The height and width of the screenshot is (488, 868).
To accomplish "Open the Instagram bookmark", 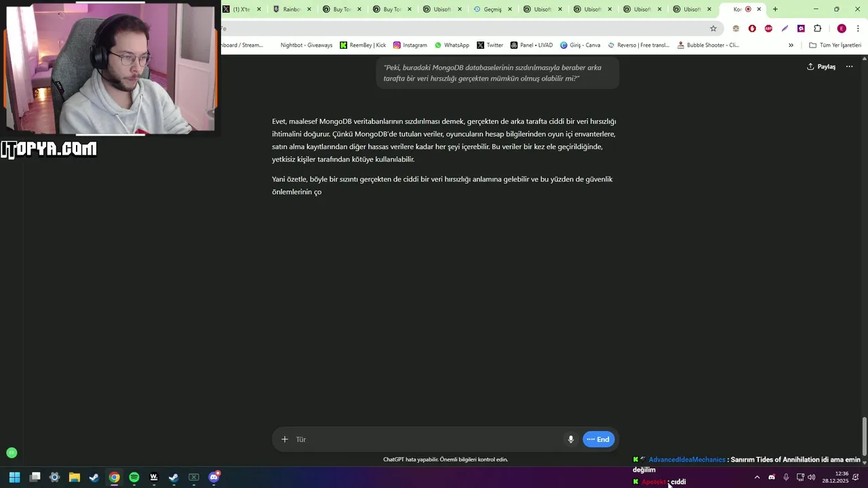I will (410, 45).
